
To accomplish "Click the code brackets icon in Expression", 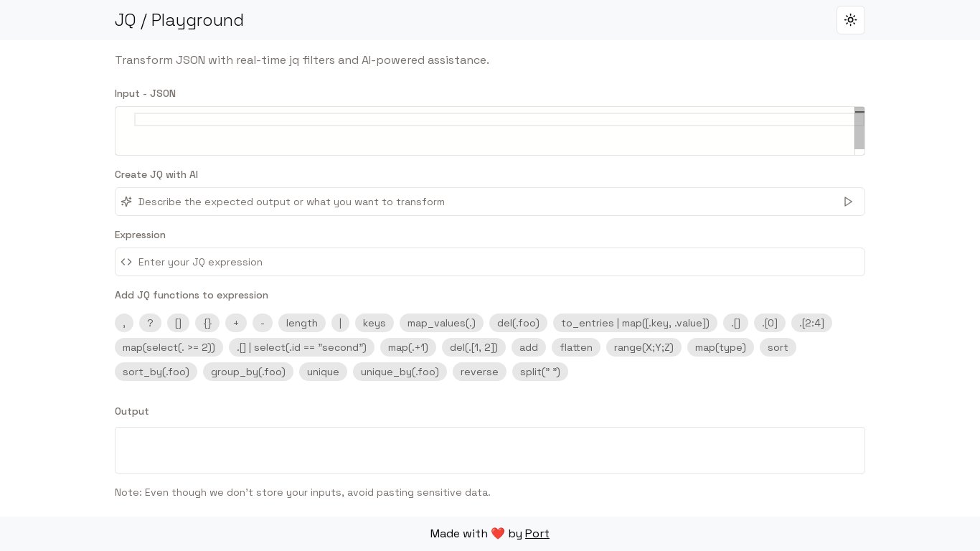I will [126, 262].
